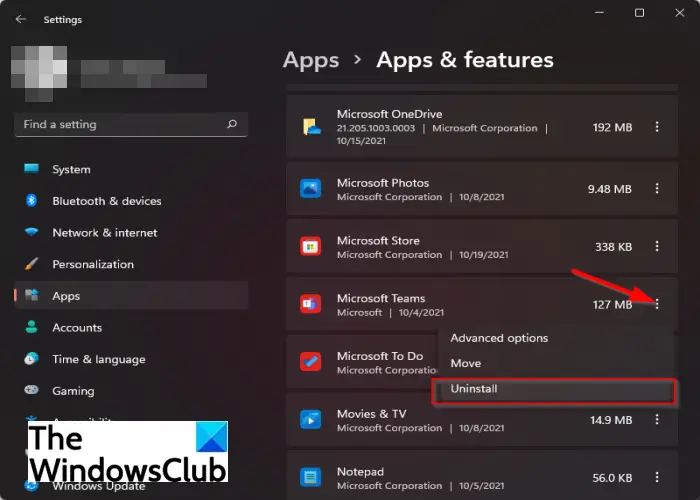This screenshot has width=700, height=500.
Task: Click the Find a setting search box
Action: pyautogui.click(x=131, y=124)
